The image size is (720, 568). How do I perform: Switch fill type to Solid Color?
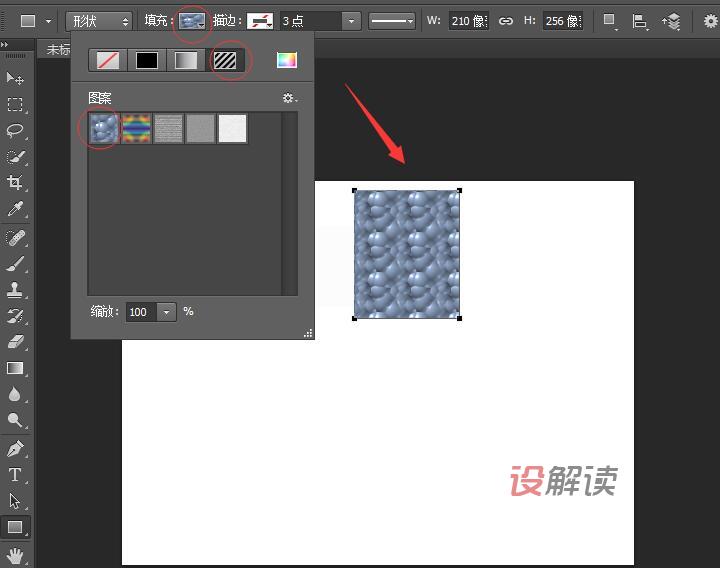click(147, 60)
